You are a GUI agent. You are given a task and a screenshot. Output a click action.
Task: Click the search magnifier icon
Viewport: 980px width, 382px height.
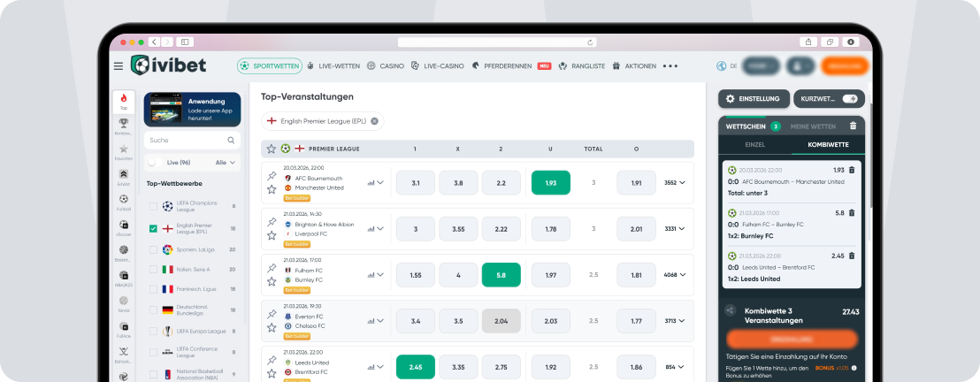pos(231,140)
